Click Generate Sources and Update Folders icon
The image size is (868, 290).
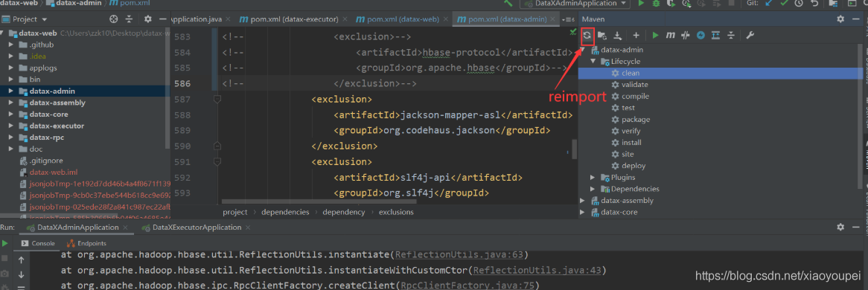point(603,36)
